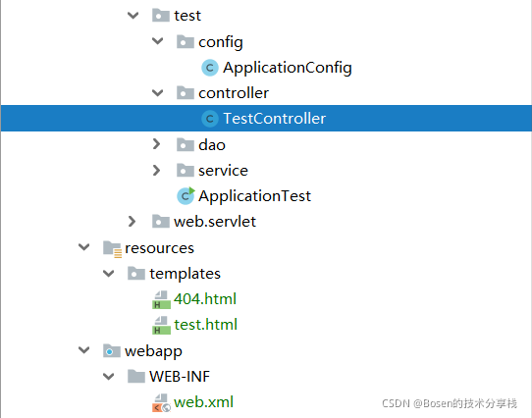This screenshot has height=418, width=532.
Task: Click the dao package folder icon
Action: pos(186,144)
